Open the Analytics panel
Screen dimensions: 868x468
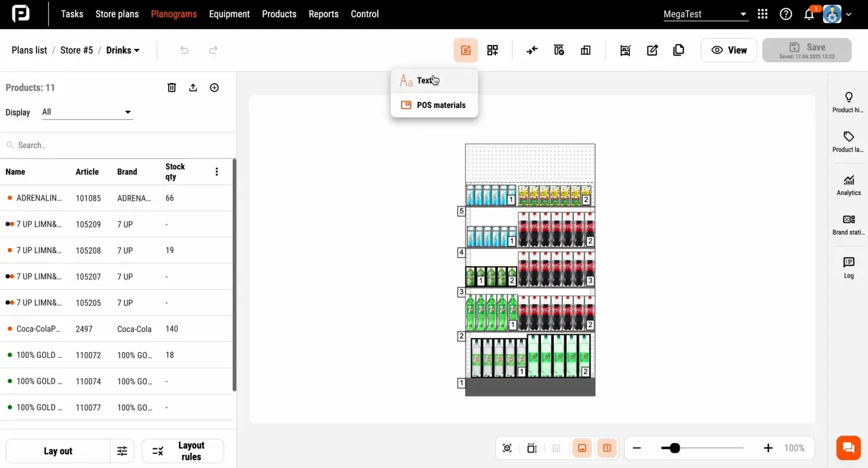coord(848,185)
